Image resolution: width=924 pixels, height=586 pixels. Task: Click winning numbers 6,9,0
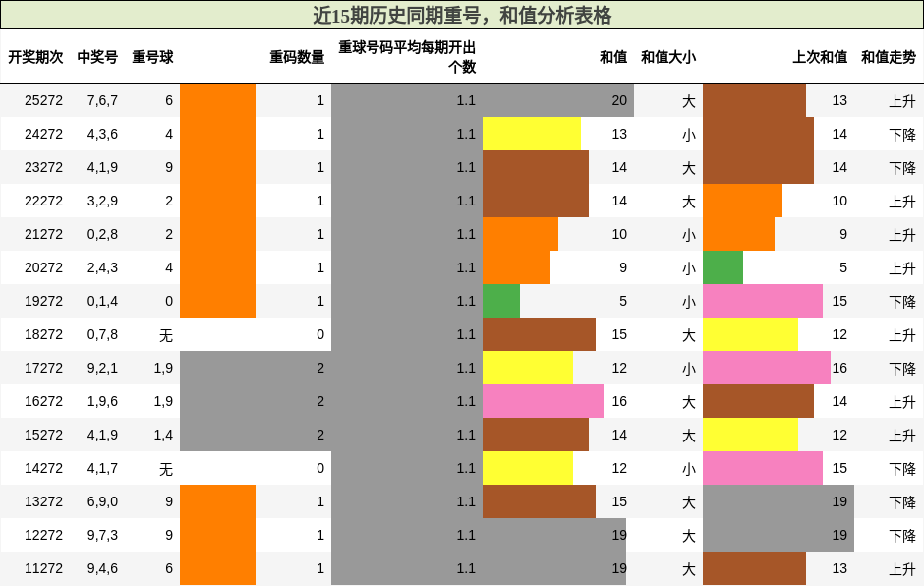coord(102,501)
